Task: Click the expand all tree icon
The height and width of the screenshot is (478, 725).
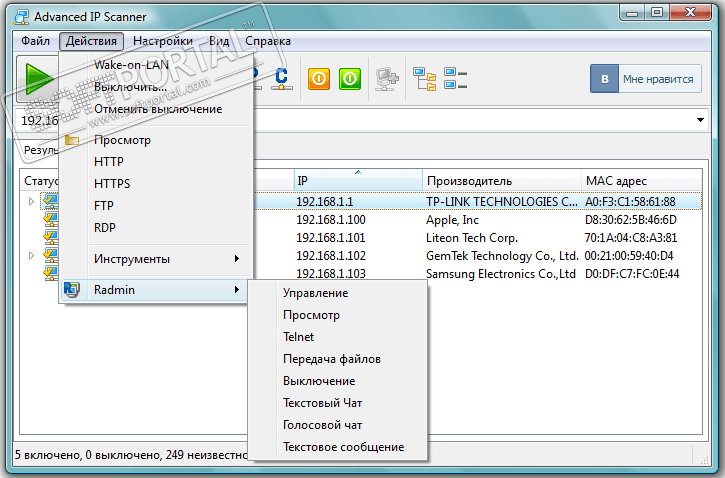Action: pos(424,79)
